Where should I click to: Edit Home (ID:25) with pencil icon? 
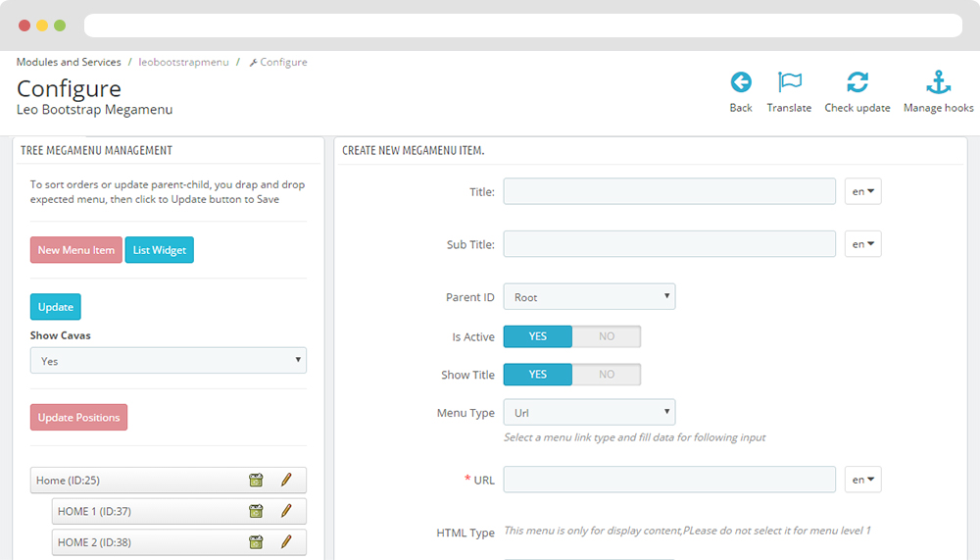pos(286,480)
